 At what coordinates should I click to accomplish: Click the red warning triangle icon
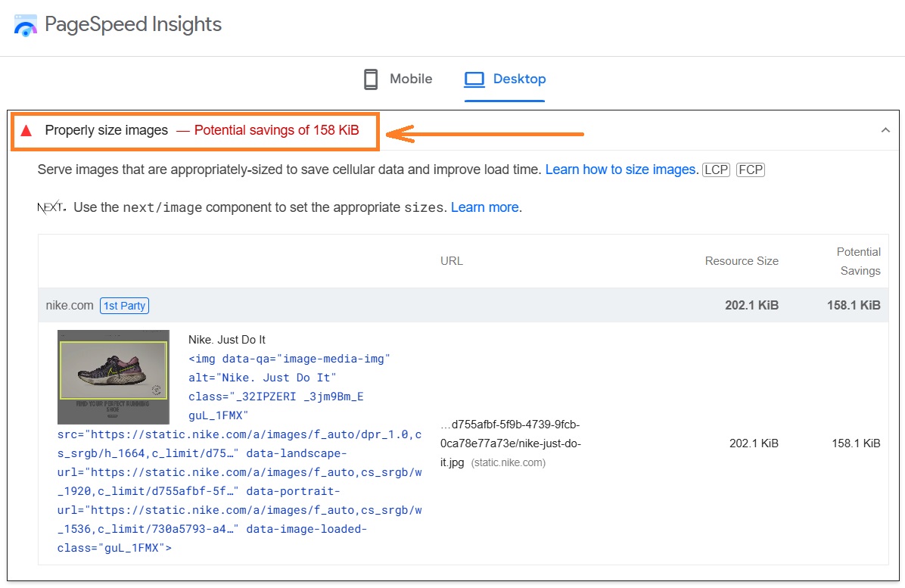tap(26, 130)
